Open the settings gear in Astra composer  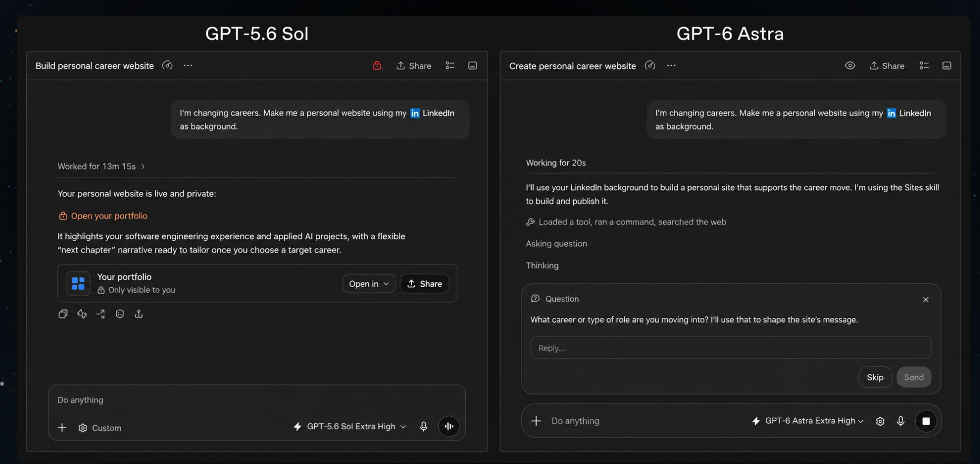(880, 421)
